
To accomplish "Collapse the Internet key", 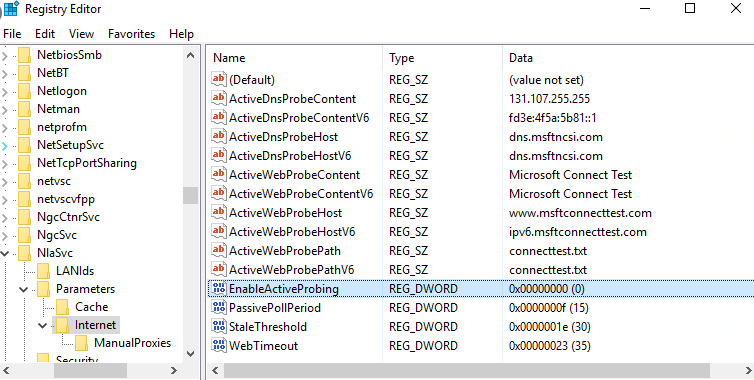I will tap(42, 325).
